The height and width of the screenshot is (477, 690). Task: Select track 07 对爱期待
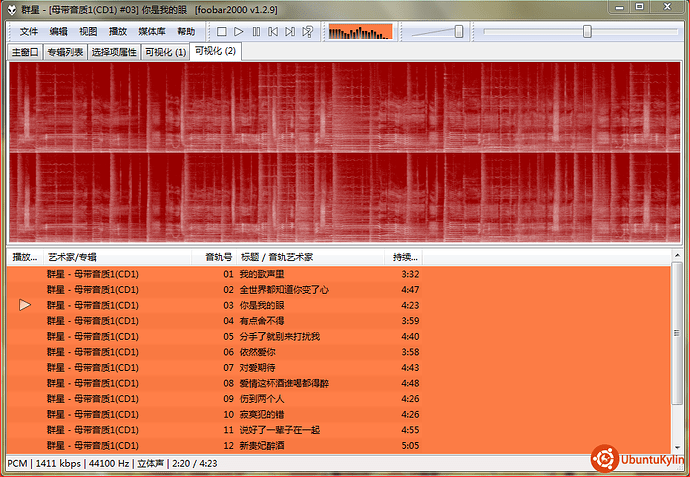[338, 367]
